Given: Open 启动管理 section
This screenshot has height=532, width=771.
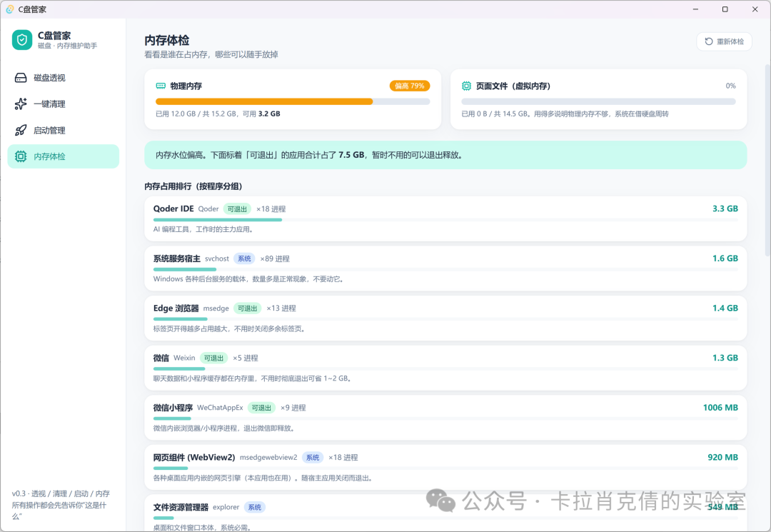Looking at the screenshot, I should (64, 130).
